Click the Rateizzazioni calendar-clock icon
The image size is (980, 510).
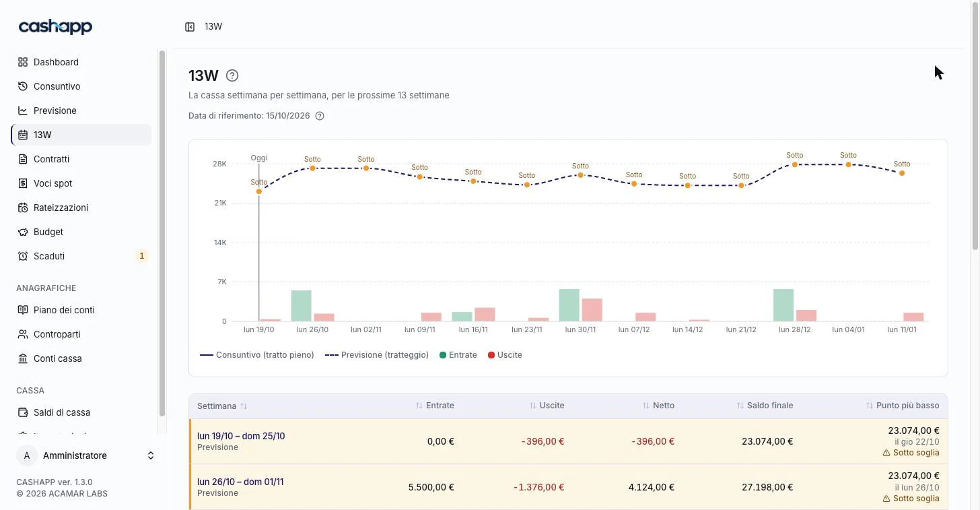(x=23, y=208)
